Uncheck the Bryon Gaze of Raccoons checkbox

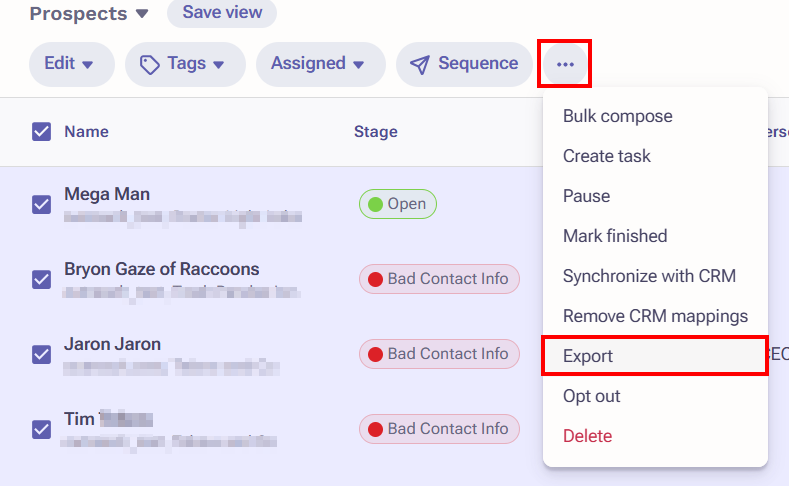41,280
